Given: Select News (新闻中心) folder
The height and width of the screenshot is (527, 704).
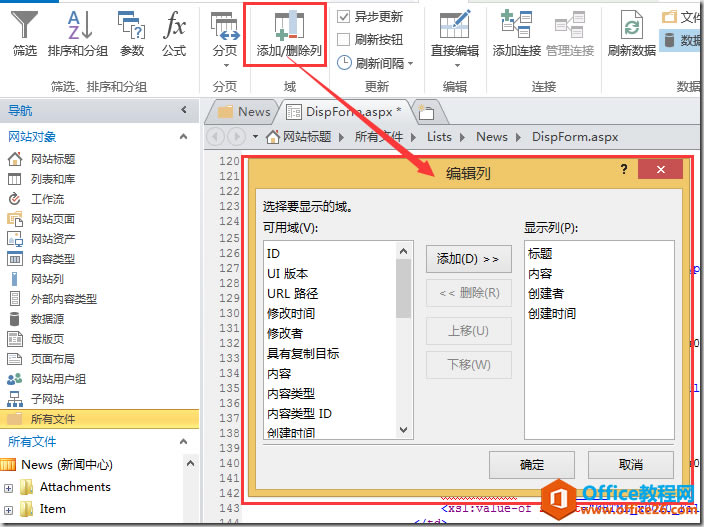Looking at the screenshot, I should [x=67, y=465].
